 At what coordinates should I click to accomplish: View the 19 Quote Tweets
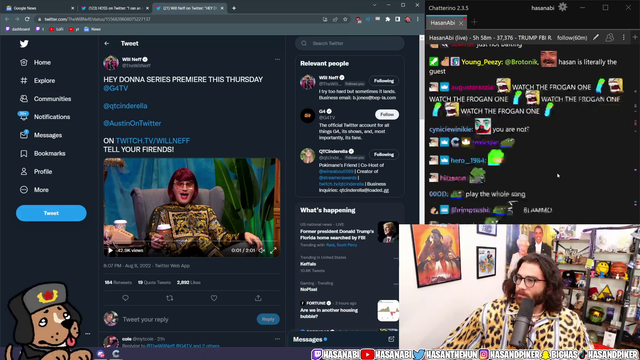click(x=154, y=282)
